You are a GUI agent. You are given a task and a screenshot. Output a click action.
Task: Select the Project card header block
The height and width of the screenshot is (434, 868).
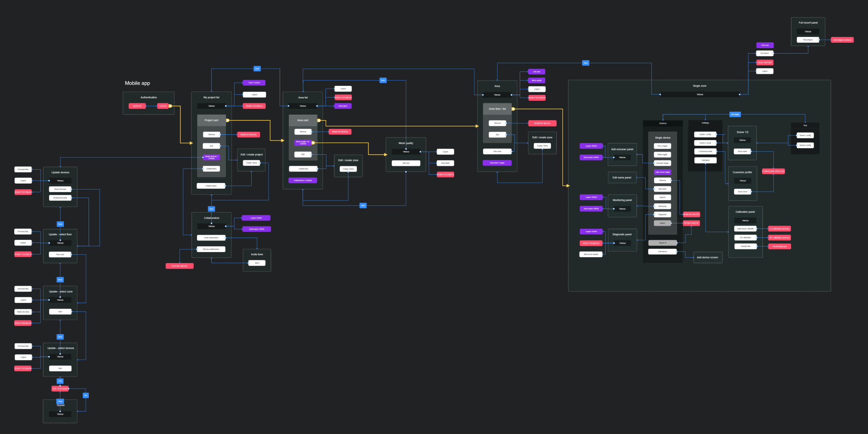pyautogui.click(x=212, y=120)
